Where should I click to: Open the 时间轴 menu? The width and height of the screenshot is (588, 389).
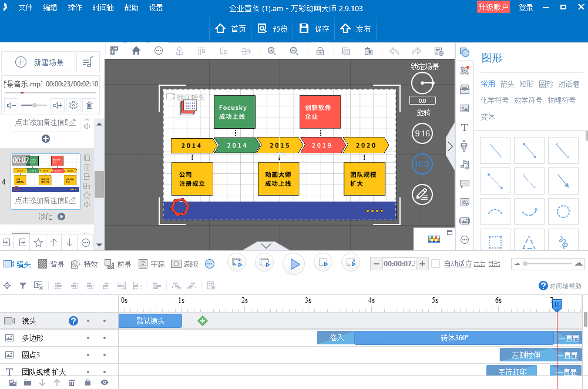coord(103,8)
